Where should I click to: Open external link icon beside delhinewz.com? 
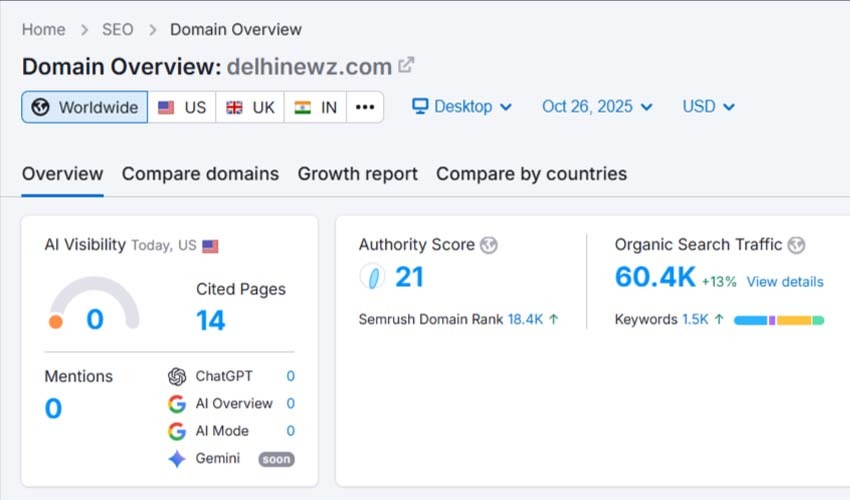(x=406, y=66)
